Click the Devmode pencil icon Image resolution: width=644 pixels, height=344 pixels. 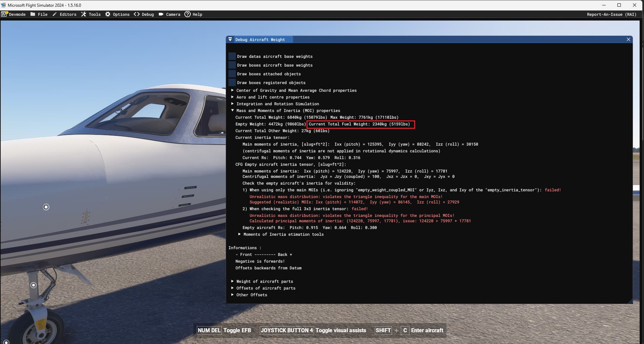[4, 14]
